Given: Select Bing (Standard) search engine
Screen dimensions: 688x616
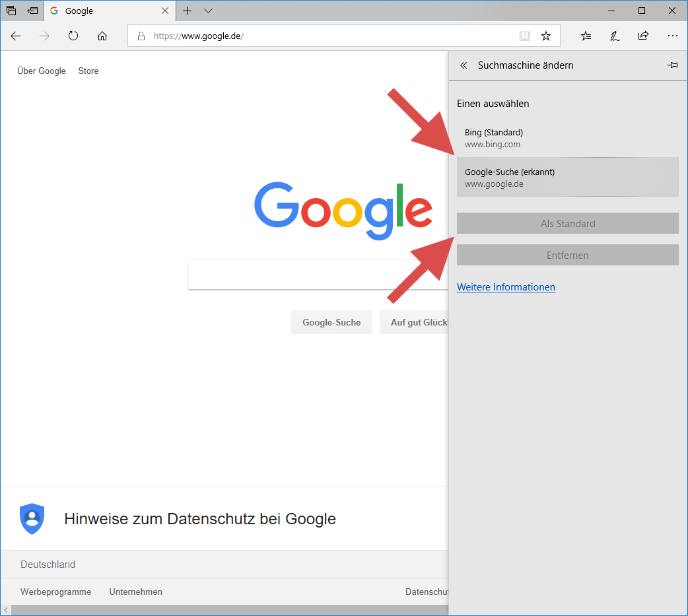Looking at the screenshot, I should pos(567,138).
